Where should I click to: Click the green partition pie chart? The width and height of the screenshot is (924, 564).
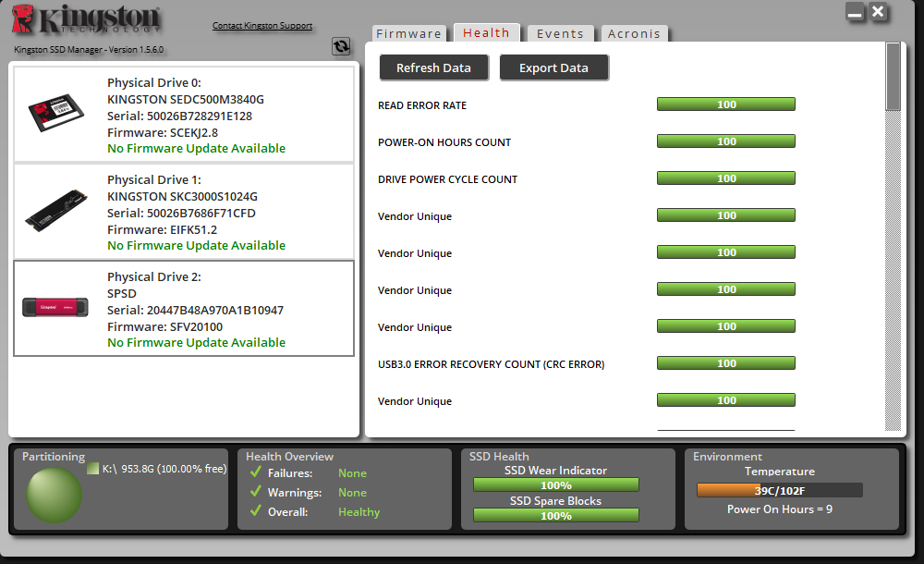(54, 495)
